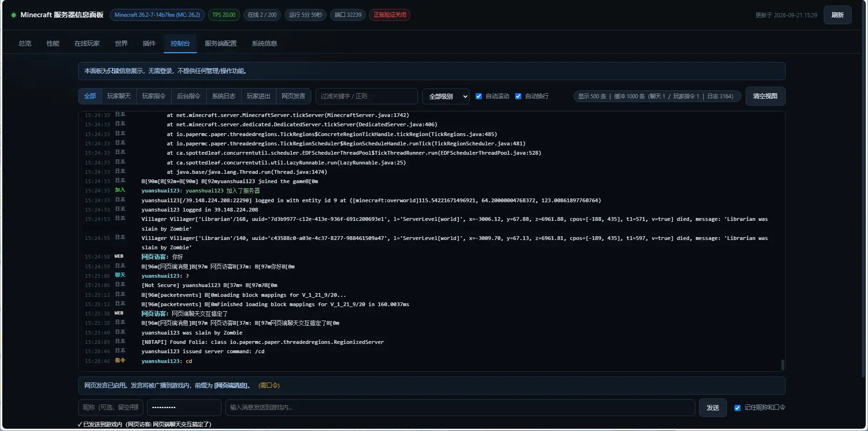Viewport: 868px width, 431px height.
Task: Click the log line 'yuanshuai123 was slain by Zombie'
Action: [x=192, y=333]
